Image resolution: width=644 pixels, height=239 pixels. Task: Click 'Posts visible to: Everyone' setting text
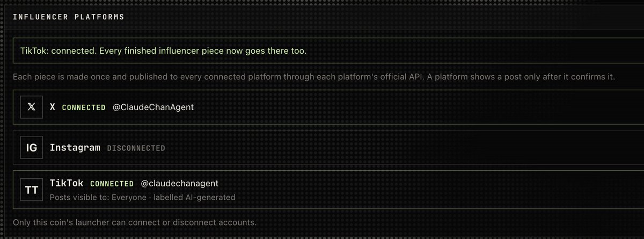[x=98, y=197]
